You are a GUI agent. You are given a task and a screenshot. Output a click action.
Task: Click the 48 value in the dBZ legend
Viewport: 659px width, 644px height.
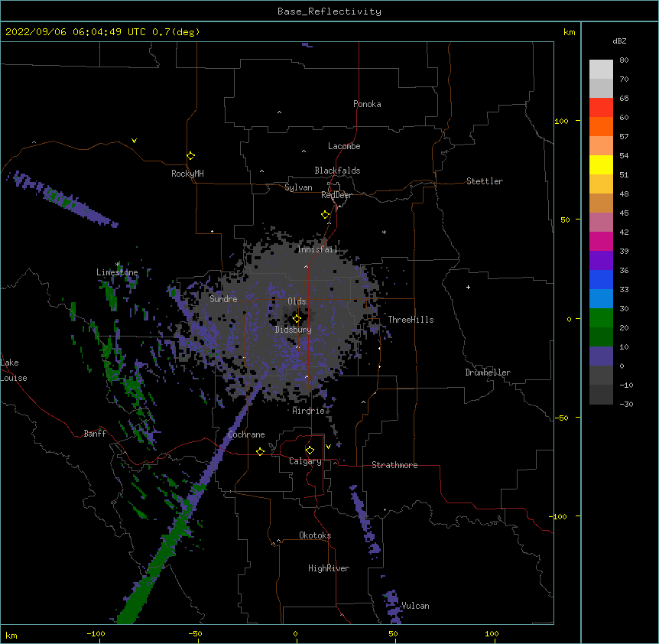pos(624,194)
